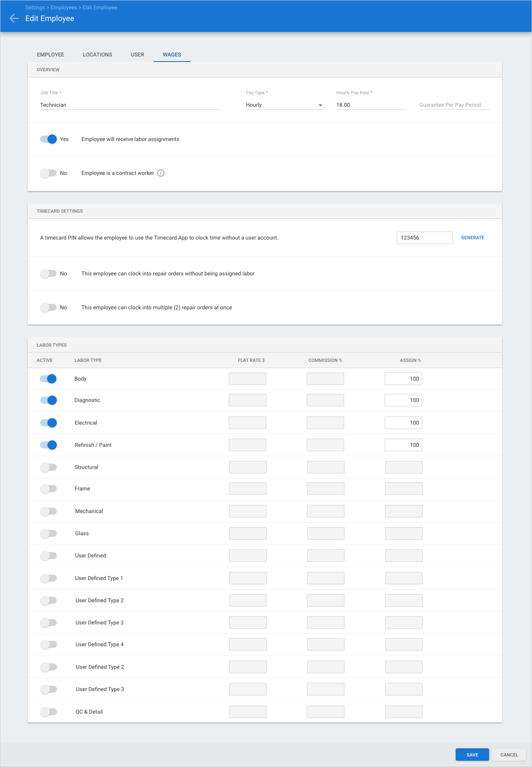This screenshot has width=532, height=767.
Task: Enable the User Defined labor type
Action: coord(49,555)
